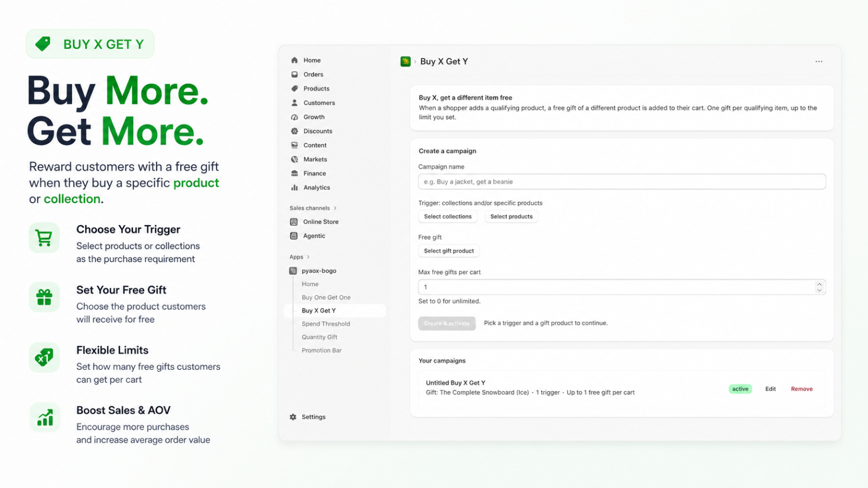Click the x1 tag icon next to Flexible Limits
868x488 pixels.
(x=44, y=357)
